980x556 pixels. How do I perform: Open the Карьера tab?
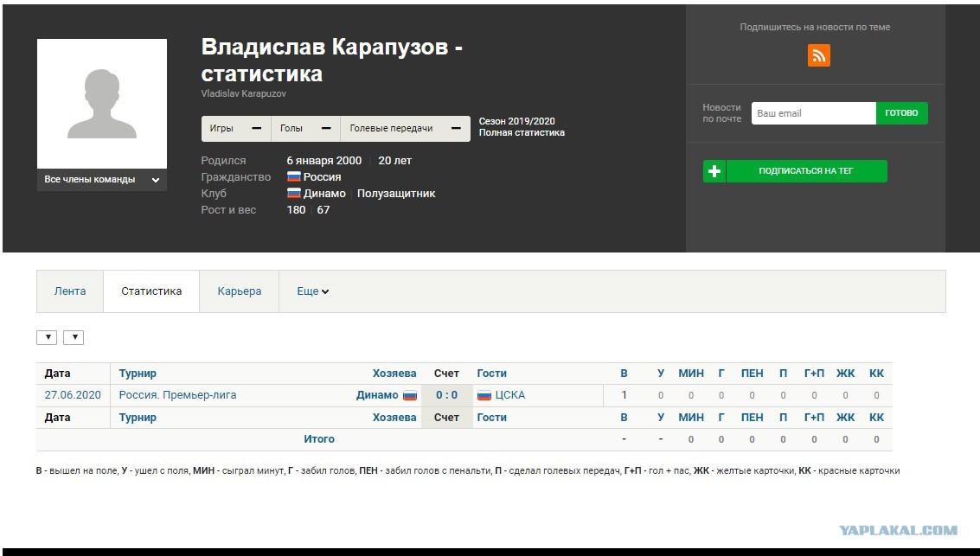point(240,291)
